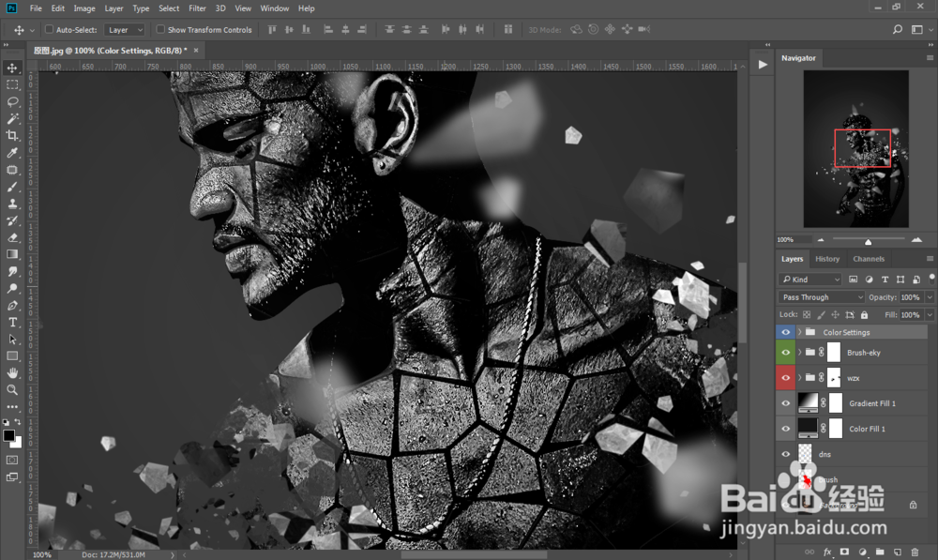This screenshot has height=560, width=938.
Task: Add a layer style with fx icon
Action: 827,552
